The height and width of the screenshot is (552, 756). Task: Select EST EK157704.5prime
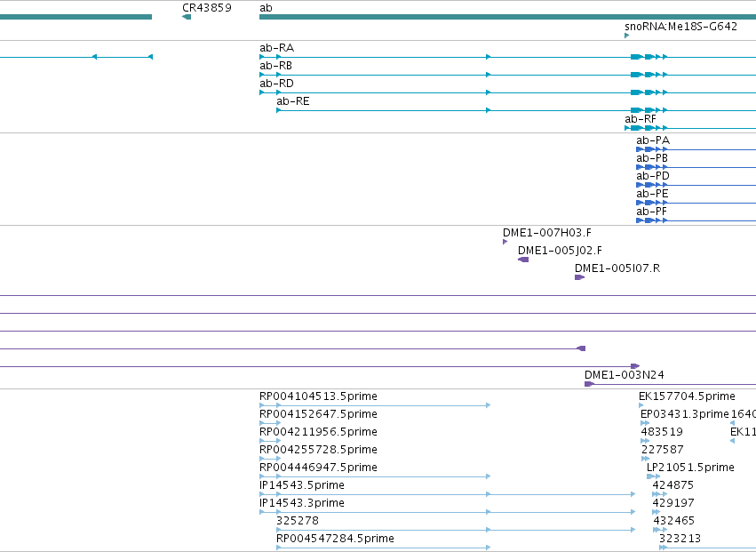(x=687, y=396)
